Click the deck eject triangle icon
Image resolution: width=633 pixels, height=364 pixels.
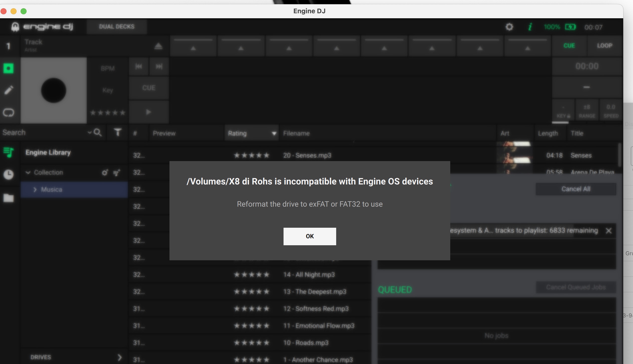[x=158, y=46]
